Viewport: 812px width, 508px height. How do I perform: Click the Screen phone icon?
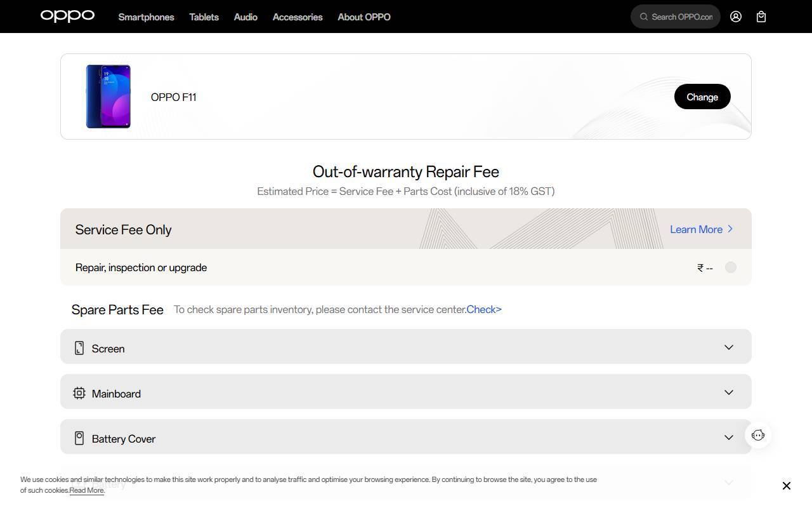[79, 348]
